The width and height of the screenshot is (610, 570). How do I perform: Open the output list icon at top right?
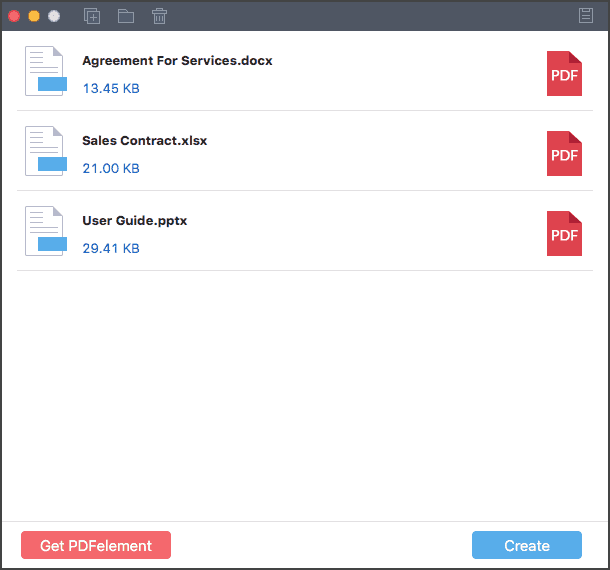click(585, 16)
